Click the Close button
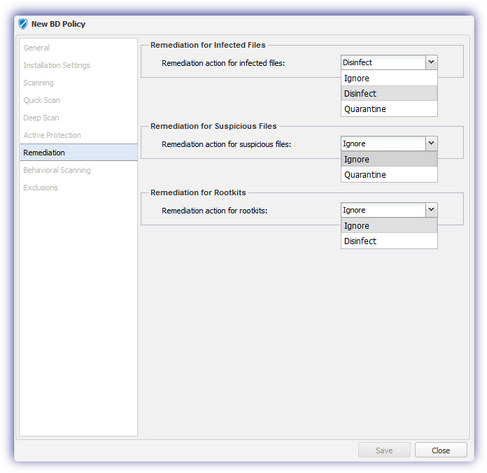This screenshot has height=473, width=487. tap(441, 450)
